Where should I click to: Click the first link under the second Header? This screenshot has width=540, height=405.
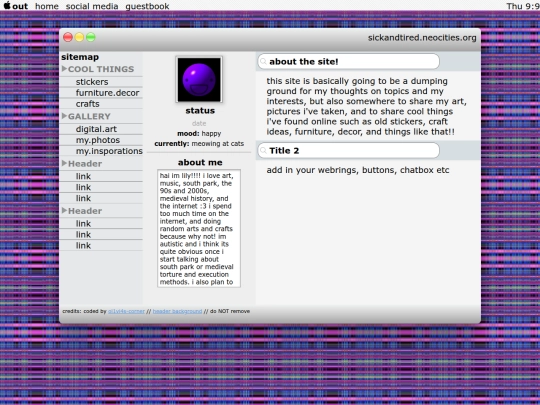click(x=83, y=224)
